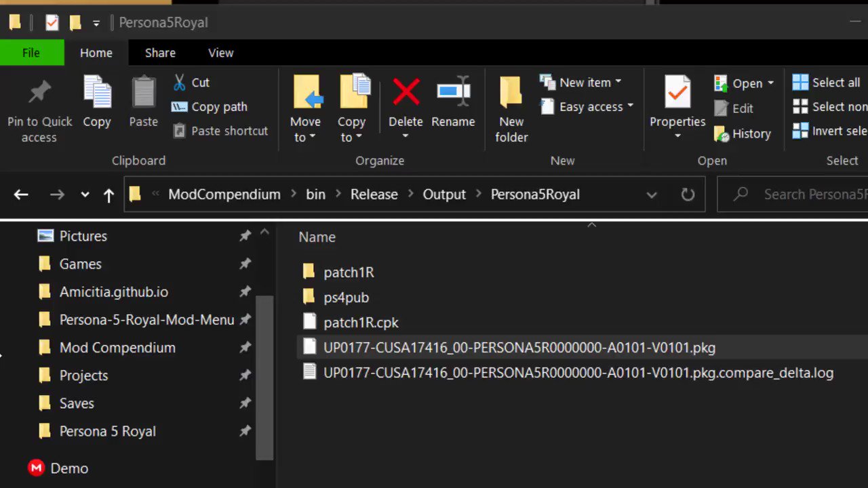Refresh the current folder view
868x488 pixels.
(x=688, y=195)
